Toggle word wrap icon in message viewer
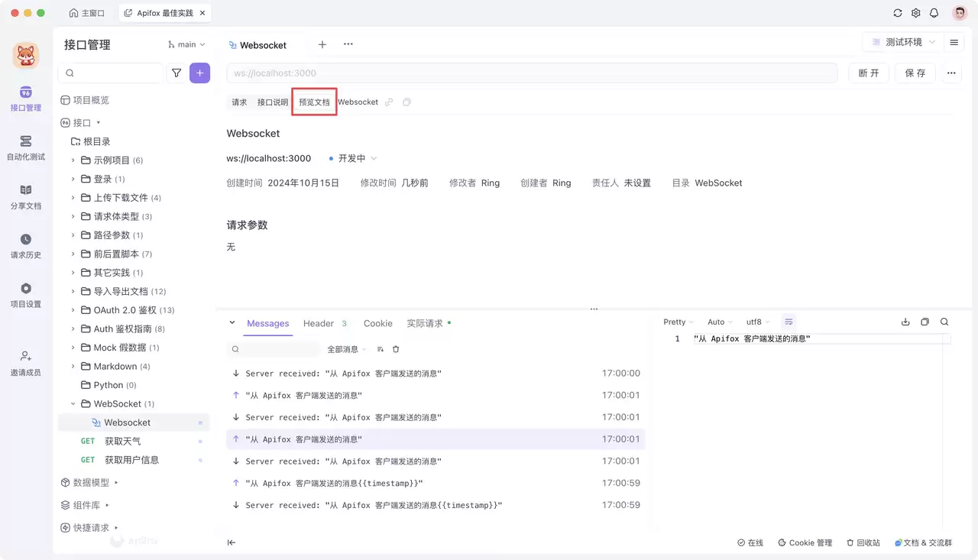 point(789,322)
